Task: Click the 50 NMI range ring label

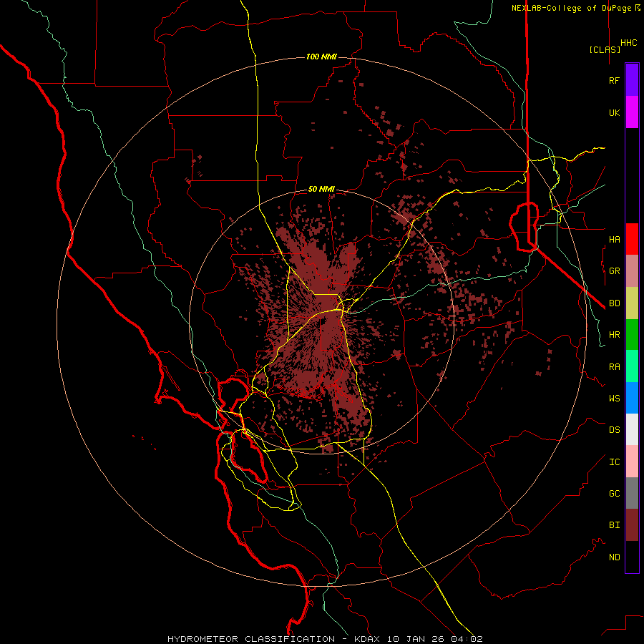Action: click(x=321, y=190)
